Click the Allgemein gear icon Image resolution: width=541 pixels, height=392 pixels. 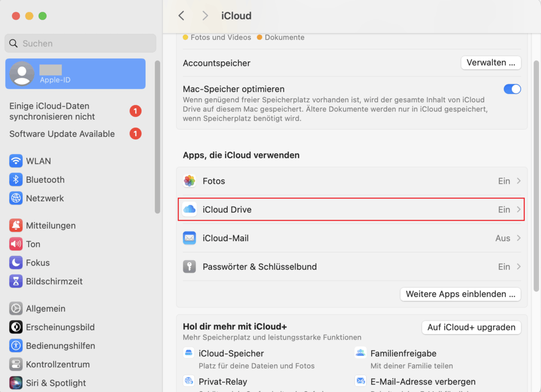click(x=16, y=309)
